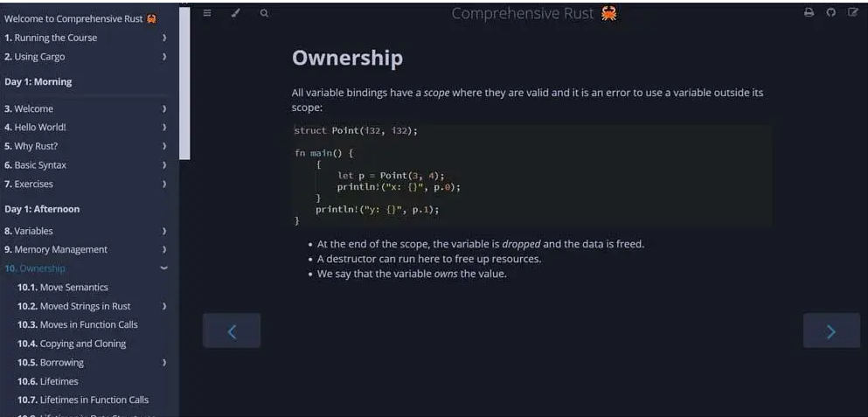The image size is (868, 417).
Task: Expand the Moved Strings in Rust chevron
Action: coord(164,306)
